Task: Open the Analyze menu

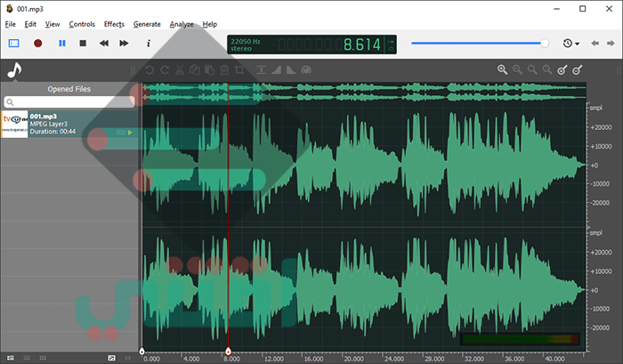Action: click(182, 24)
